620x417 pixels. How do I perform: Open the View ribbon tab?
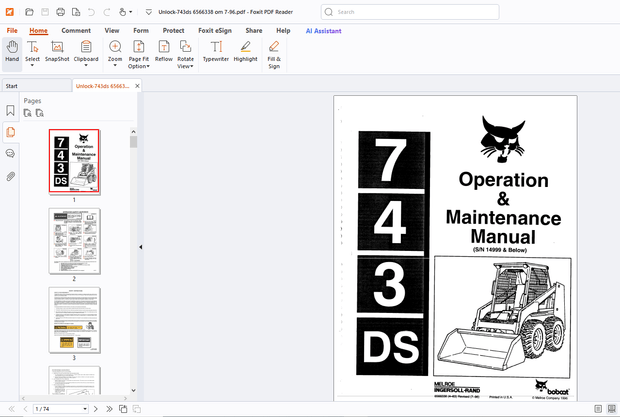click(112, 30)
